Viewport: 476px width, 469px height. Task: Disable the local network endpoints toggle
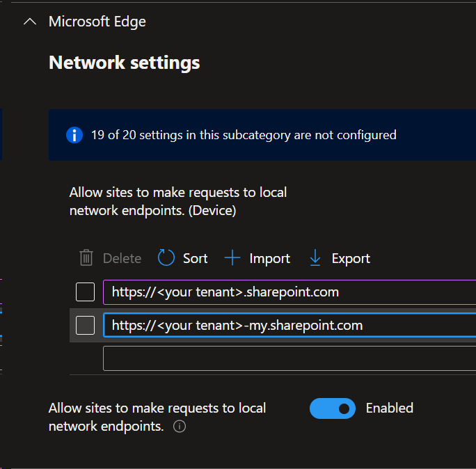click(x=332, y=408)
